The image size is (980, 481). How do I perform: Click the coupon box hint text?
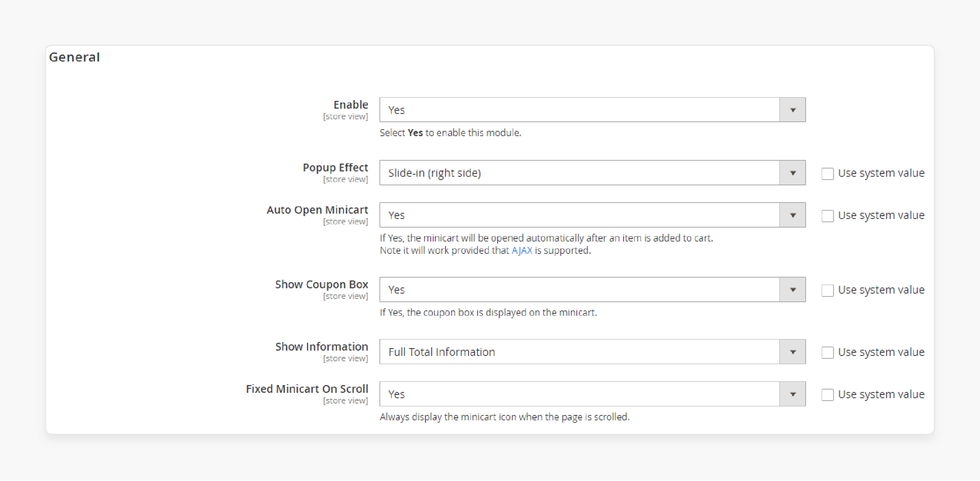(x=488, y=312)
